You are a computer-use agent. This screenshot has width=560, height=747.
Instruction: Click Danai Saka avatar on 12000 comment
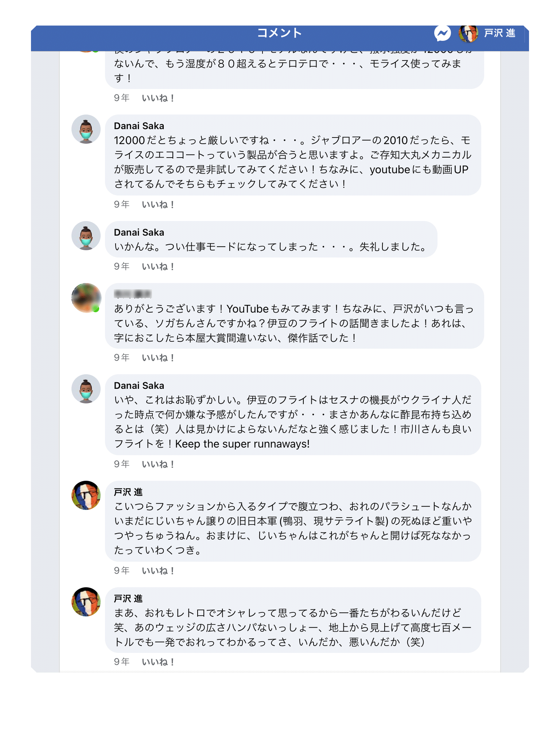(86, 129)
